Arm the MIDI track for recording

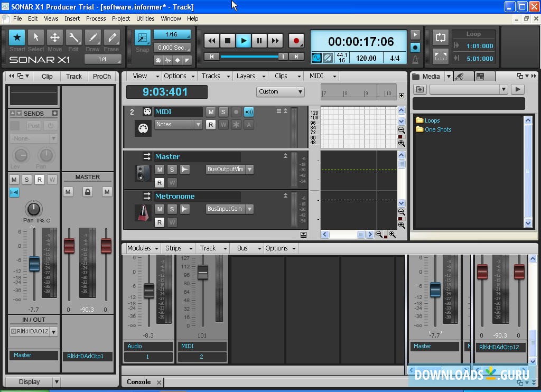pos(236,112)
